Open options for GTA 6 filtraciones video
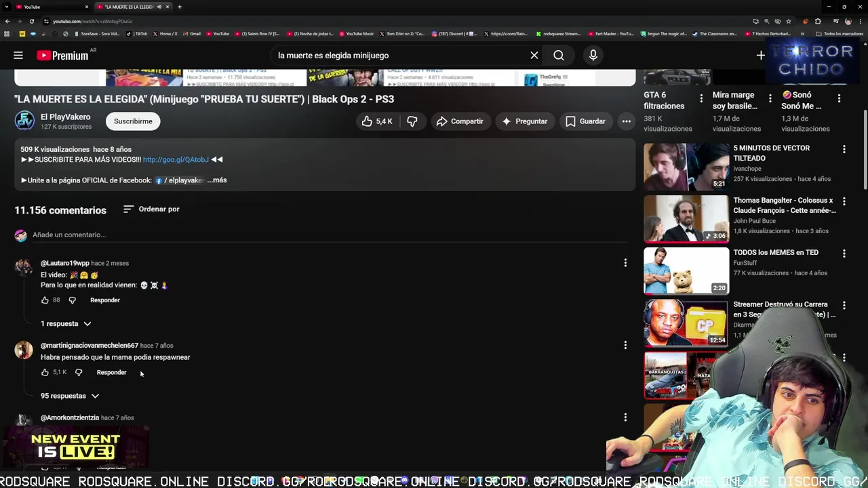Screen dimensions: 868x488 [x=701, y=98]
